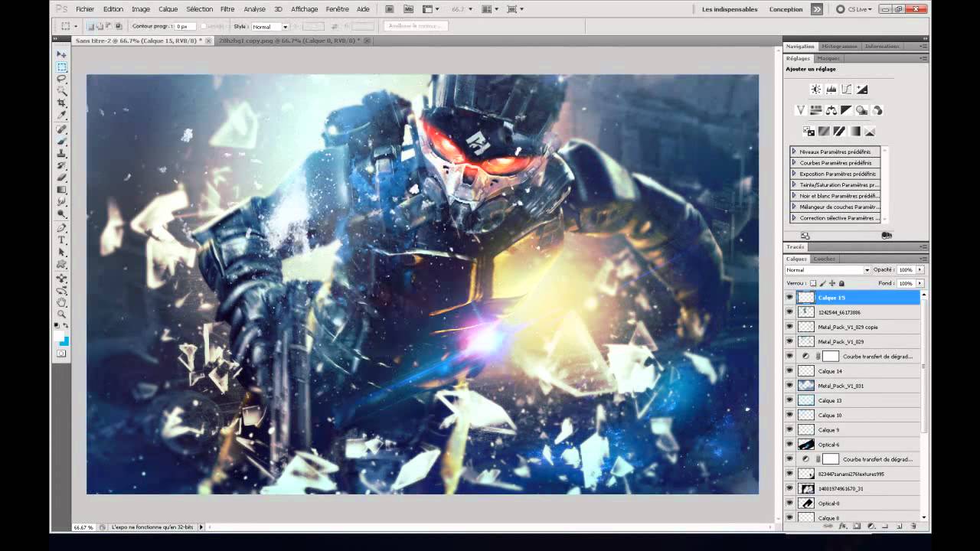Image resolution: width=980 pixels, height=551 pixels.
Task: Select the Brush tool
Action: (62, 142)
